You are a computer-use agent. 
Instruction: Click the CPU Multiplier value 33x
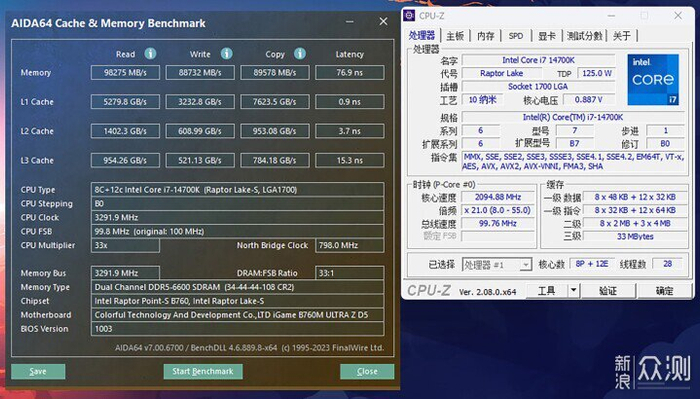pyautogui.click(x=125, y=245)
